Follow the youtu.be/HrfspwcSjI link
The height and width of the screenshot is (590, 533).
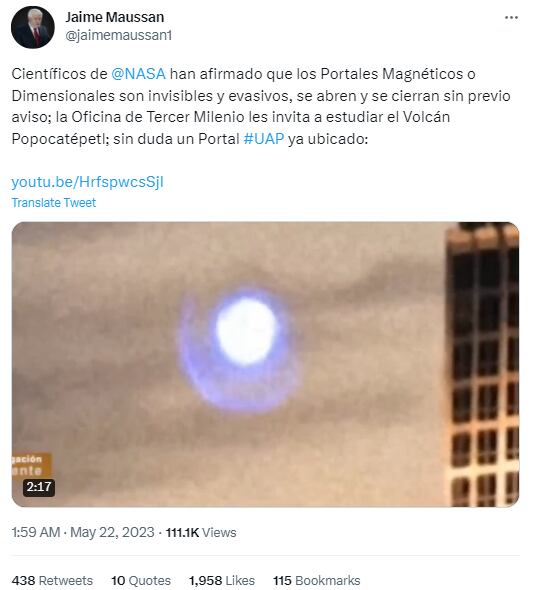pyautogui.click(x=87, y=182)
